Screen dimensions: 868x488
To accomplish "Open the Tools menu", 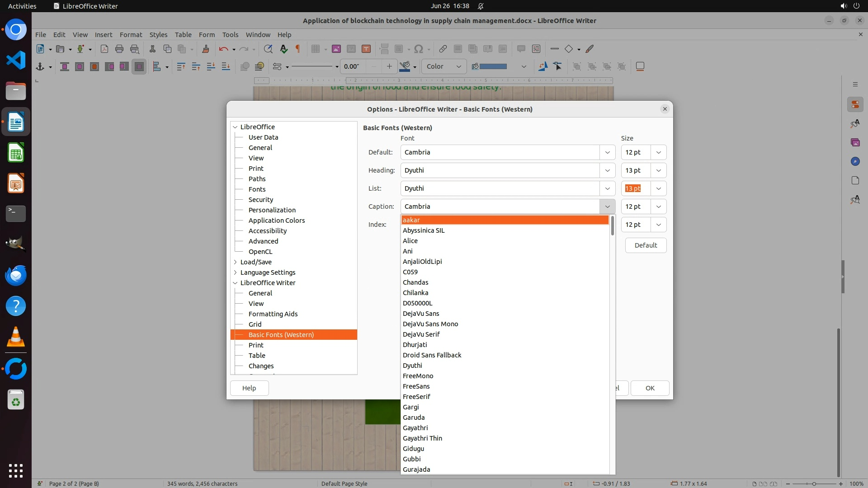I will pyautogui.click(x=230, y=35).
